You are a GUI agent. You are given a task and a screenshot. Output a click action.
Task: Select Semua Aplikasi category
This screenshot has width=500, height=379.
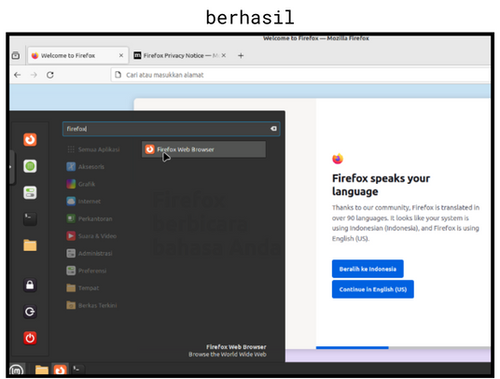[x=93, y=149]
